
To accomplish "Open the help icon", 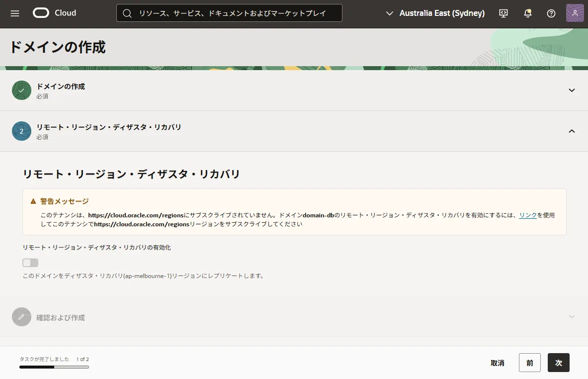I will [551, 13].
